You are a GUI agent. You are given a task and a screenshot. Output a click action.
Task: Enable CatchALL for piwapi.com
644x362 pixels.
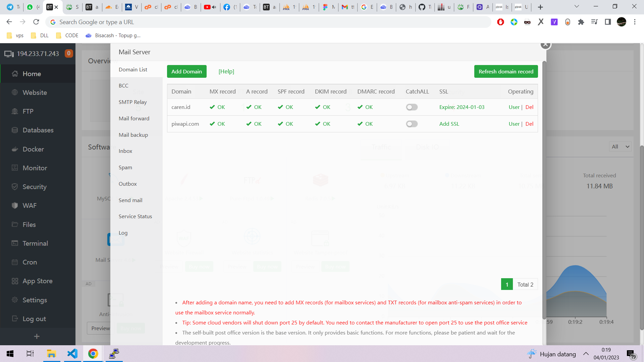point(412,124)
